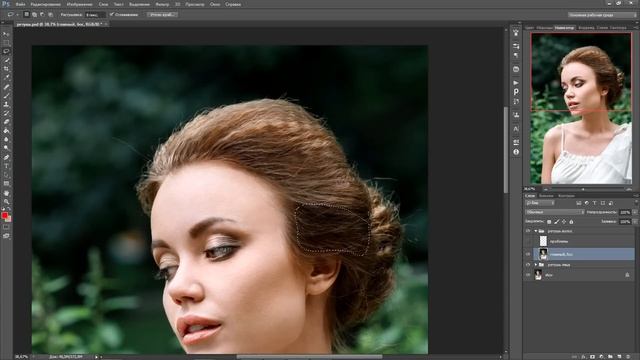Toggle visibility of ретушь лица group
This screenshot has height=360, width=640.
(x=528, y=265)
